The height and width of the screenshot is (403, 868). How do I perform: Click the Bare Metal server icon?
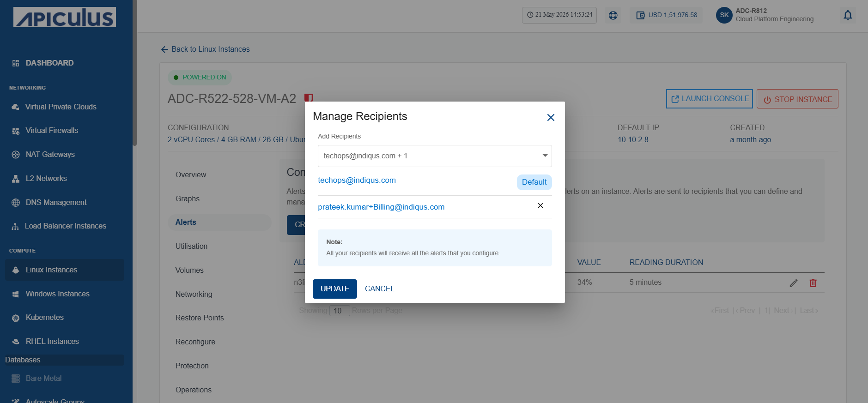pos(16,379)
